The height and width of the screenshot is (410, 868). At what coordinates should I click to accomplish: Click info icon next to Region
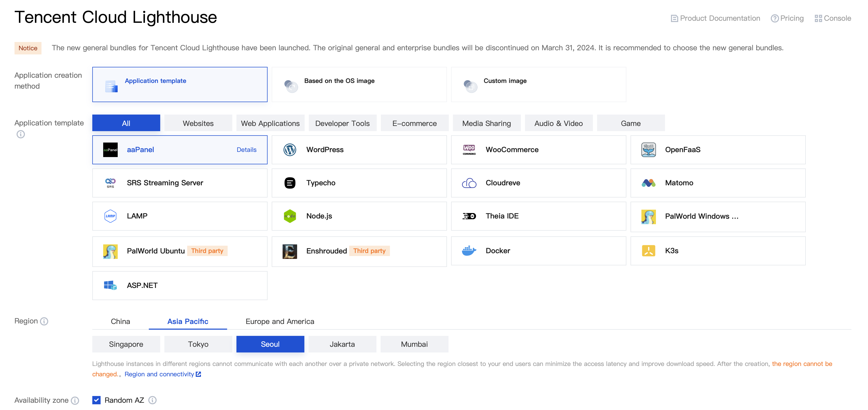pos(44,321)
